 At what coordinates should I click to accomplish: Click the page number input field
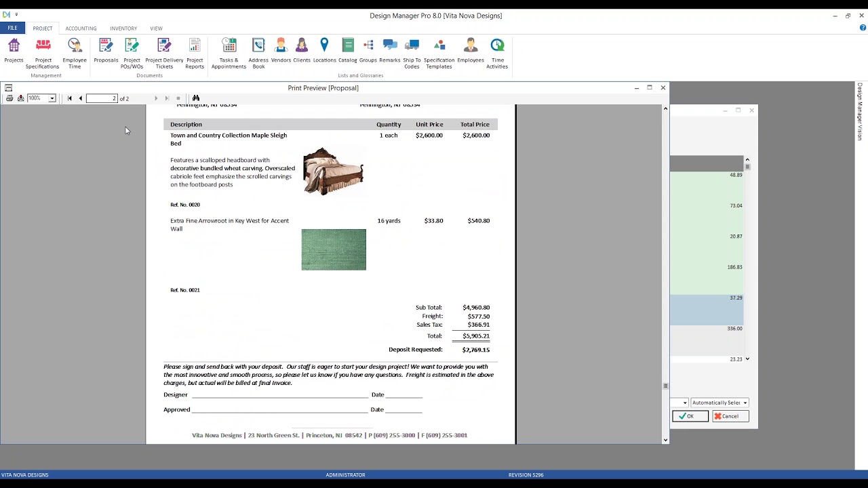(102, 98)
